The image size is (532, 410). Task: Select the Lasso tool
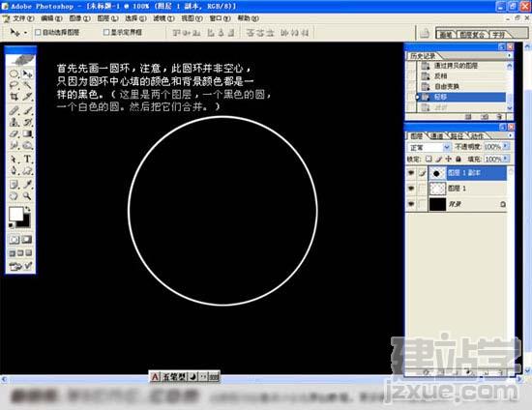click(x=14, y=85)
